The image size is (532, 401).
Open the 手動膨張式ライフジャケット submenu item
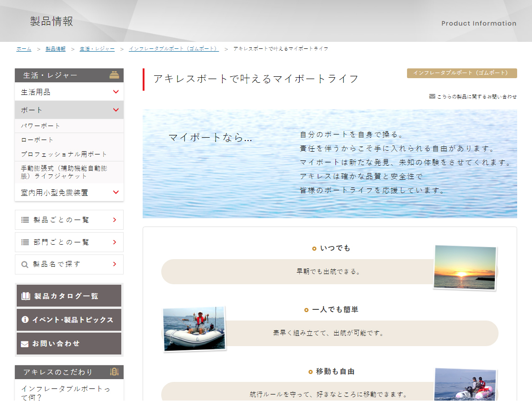click(x=69, y=172)
